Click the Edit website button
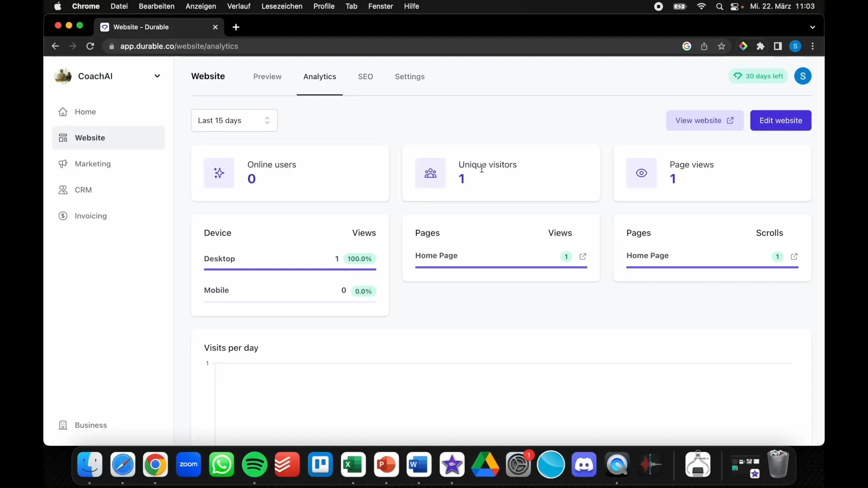 point(781,121)
